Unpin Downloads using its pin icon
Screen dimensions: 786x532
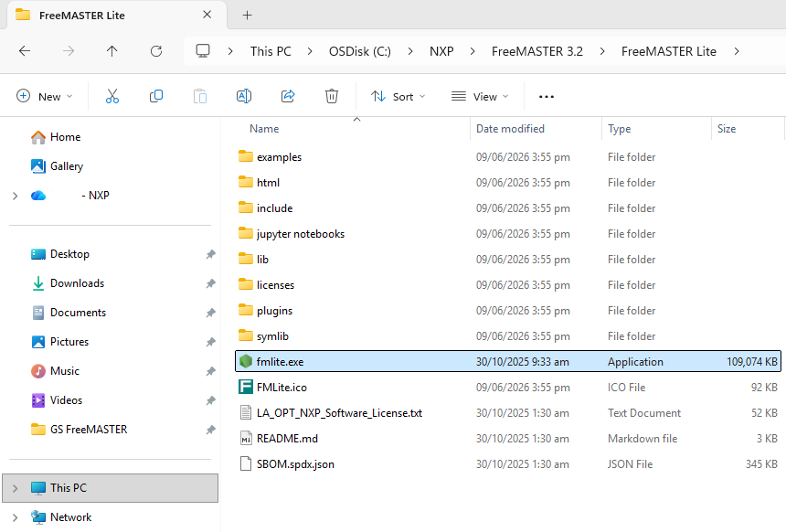point(210,283)
